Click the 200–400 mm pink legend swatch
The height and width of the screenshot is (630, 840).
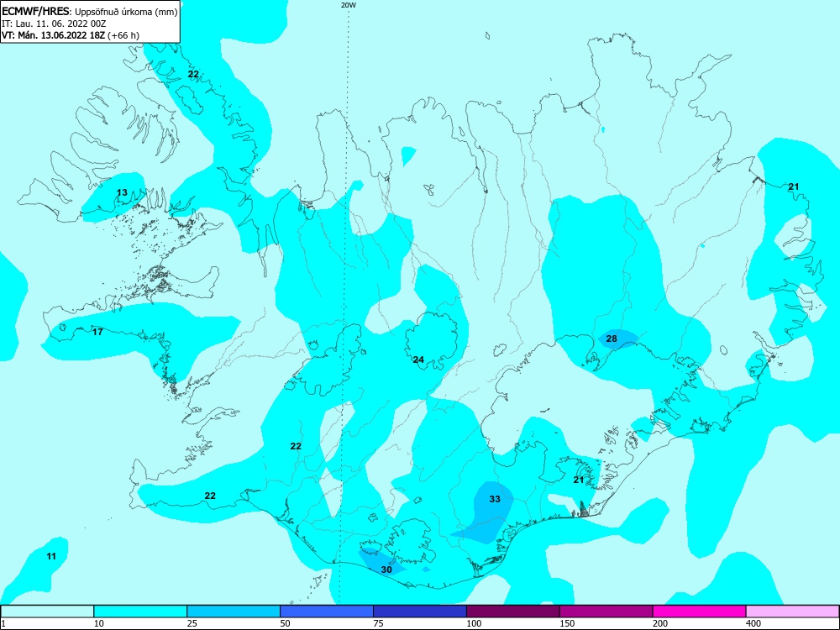click(x=700, y=612)
